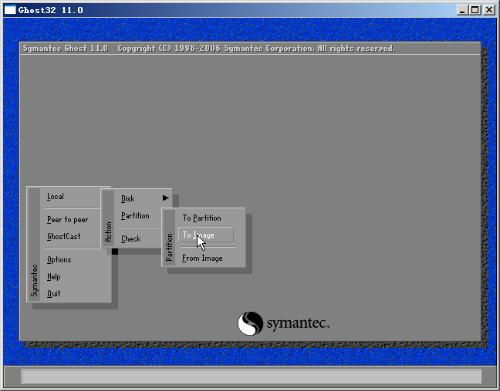The height and width of the screenshot is (391, 500).
Task: Choose To Partition option
Action: 202,218
